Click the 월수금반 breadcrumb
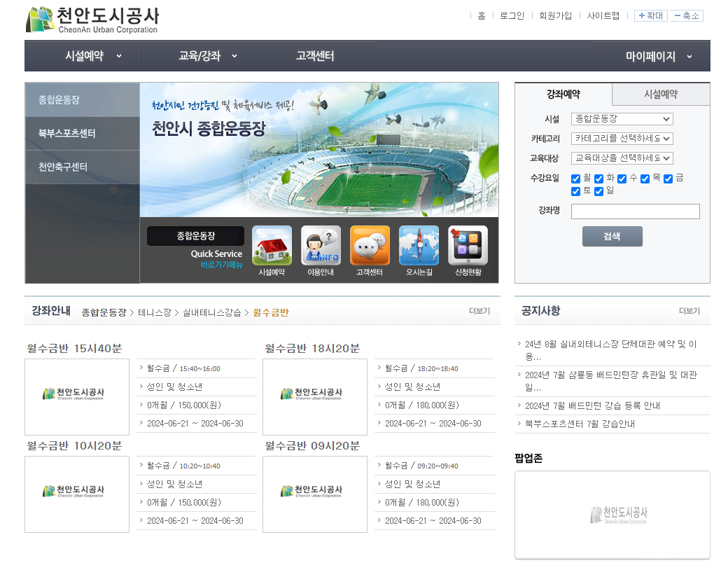The height and width of the screenshot is (570, 728). [271, 312]
